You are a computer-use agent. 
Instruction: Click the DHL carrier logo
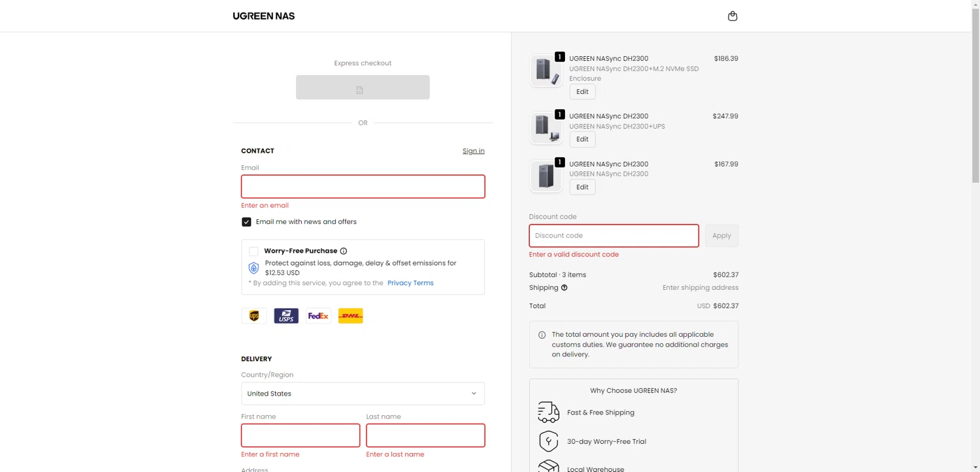351,316
